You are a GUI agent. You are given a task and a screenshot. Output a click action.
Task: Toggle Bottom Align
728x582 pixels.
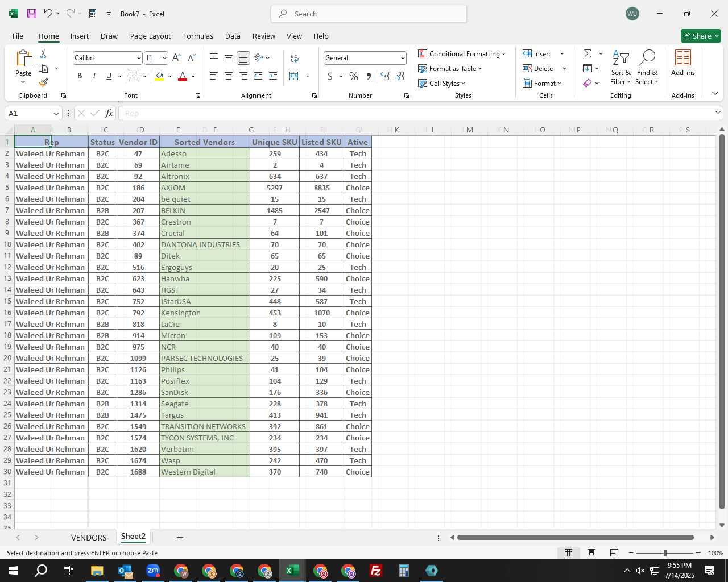coord(243,58)
